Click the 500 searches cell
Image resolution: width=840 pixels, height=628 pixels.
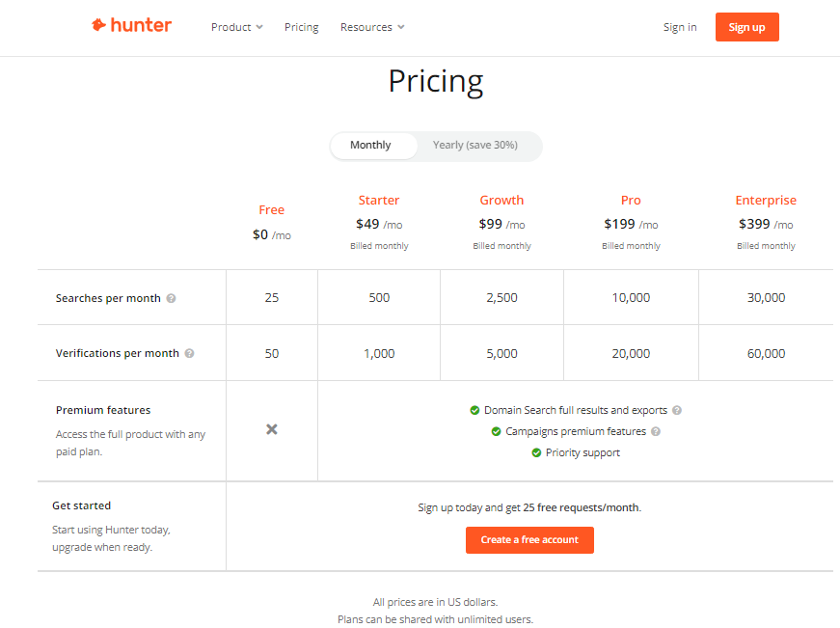point(379,298)
